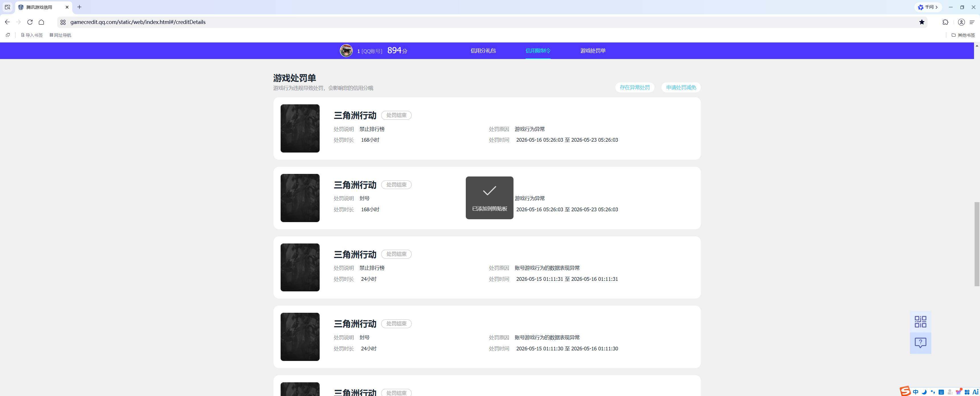The height and width of the screenshot is (396, 980).
Task: Click the tab groups icon in the bookmarks bar
Action: 8,35
